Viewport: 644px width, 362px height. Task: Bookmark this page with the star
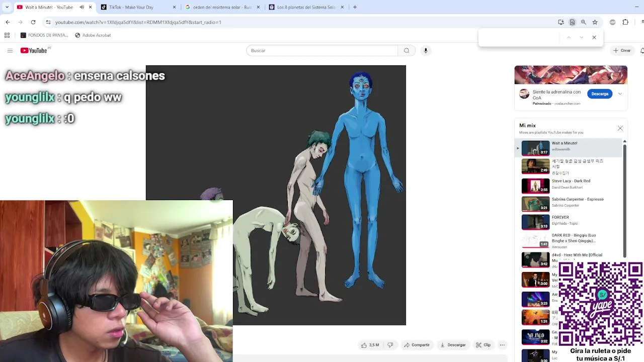[595, 22]
